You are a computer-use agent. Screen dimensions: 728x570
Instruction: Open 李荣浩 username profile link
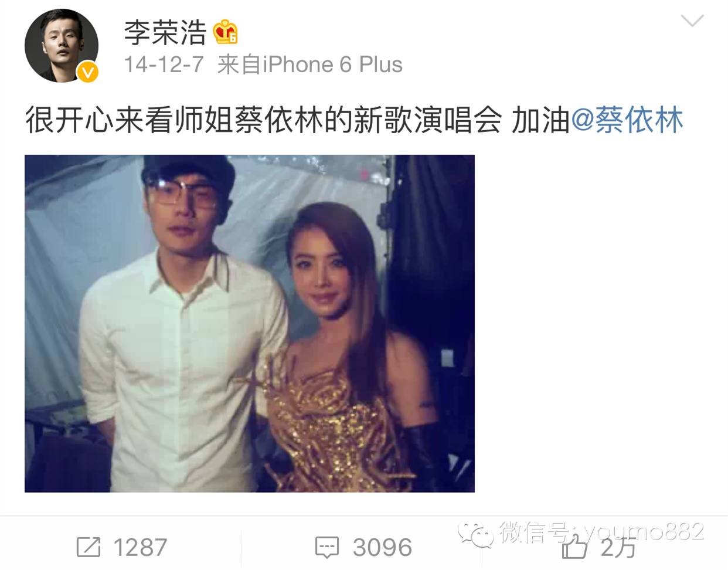(165, 32)
